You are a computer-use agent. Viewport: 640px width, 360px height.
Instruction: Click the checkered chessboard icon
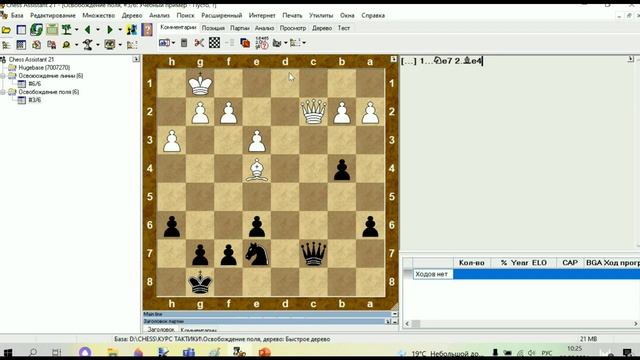[214, 42]
